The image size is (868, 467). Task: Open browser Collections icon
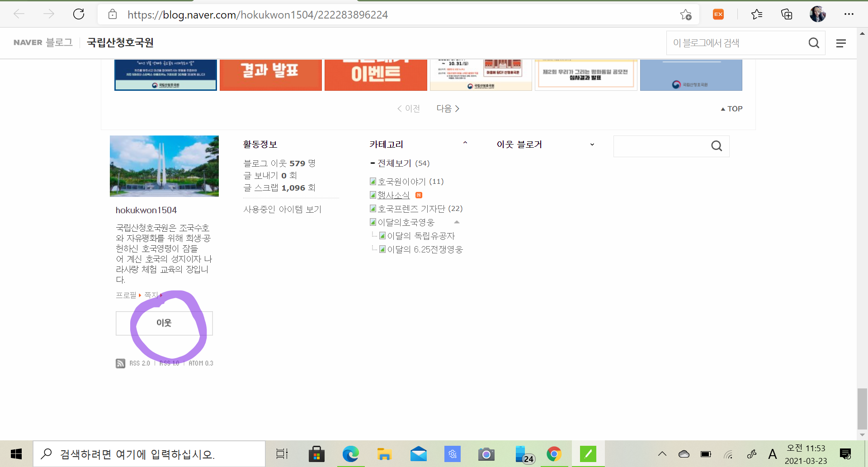point(787,14)
